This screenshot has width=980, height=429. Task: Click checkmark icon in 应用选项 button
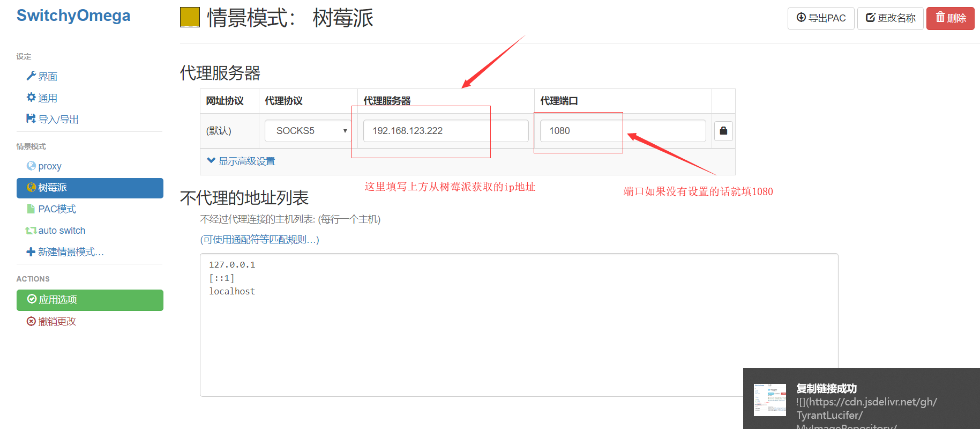[x=32, y=299]
